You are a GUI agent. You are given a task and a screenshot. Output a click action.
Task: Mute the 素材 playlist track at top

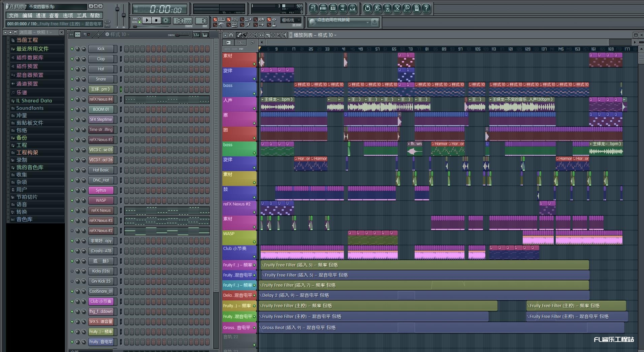coord(254,64)
